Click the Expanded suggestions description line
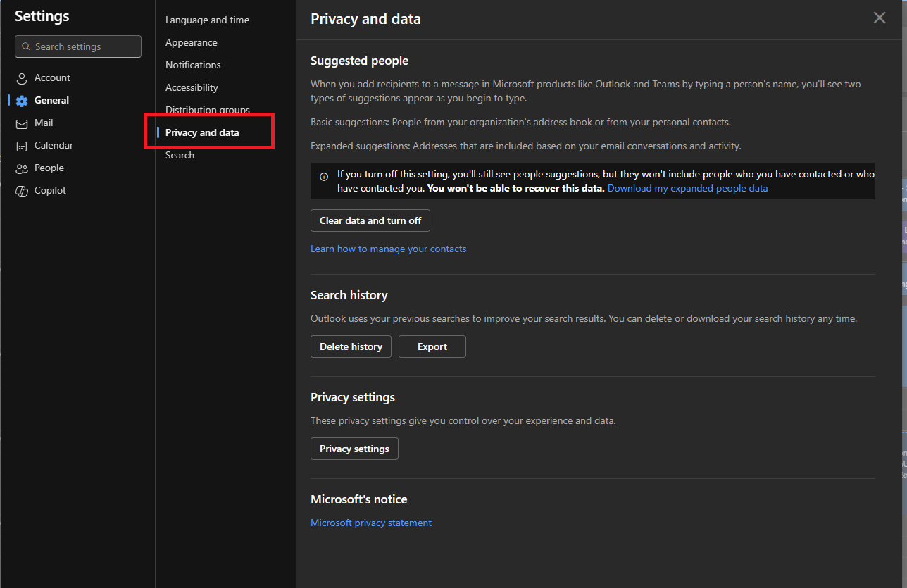This screenshot has height=588, width=907. pyautogui.click(x=526, y=146)
